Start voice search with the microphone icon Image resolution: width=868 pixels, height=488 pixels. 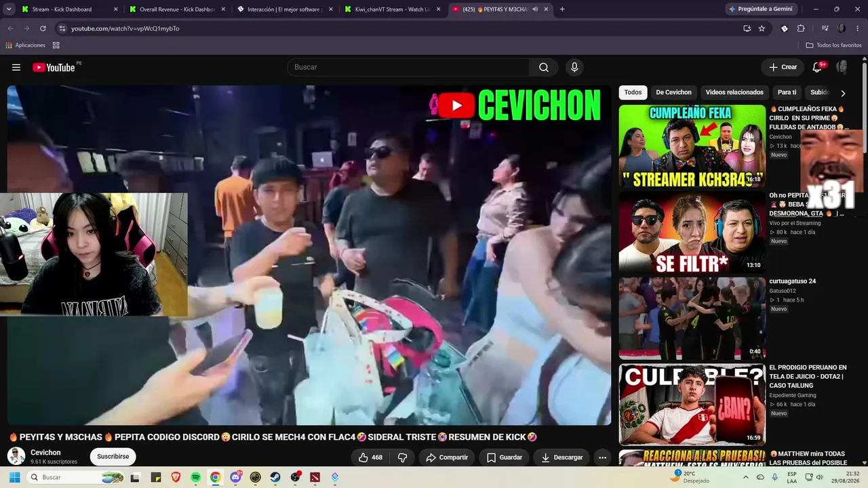(x=574, y=67)
